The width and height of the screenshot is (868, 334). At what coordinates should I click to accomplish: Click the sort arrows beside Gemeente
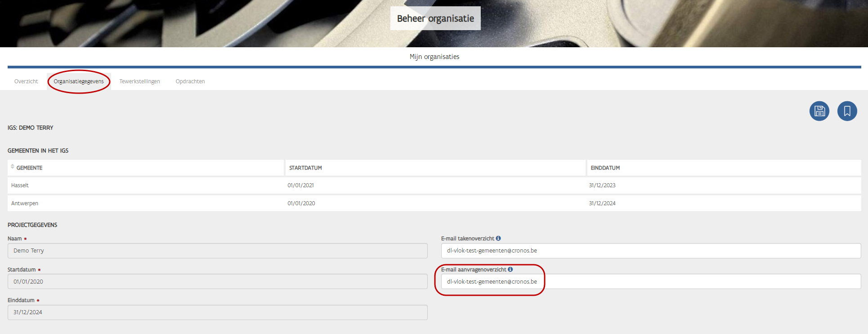point(13,167)
